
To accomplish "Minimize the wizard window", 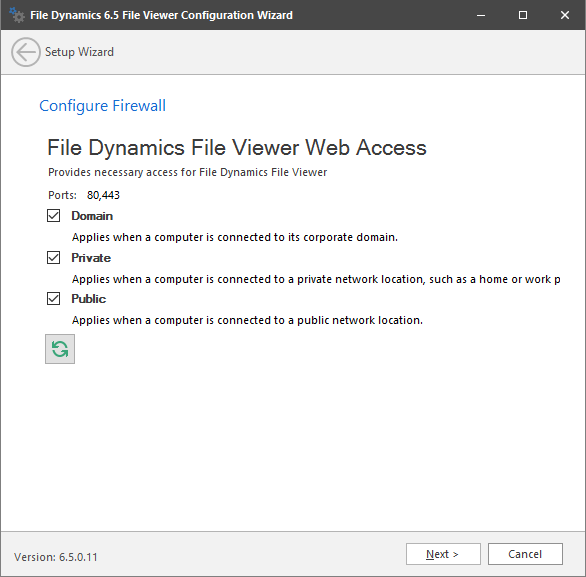I will [481, 15].
